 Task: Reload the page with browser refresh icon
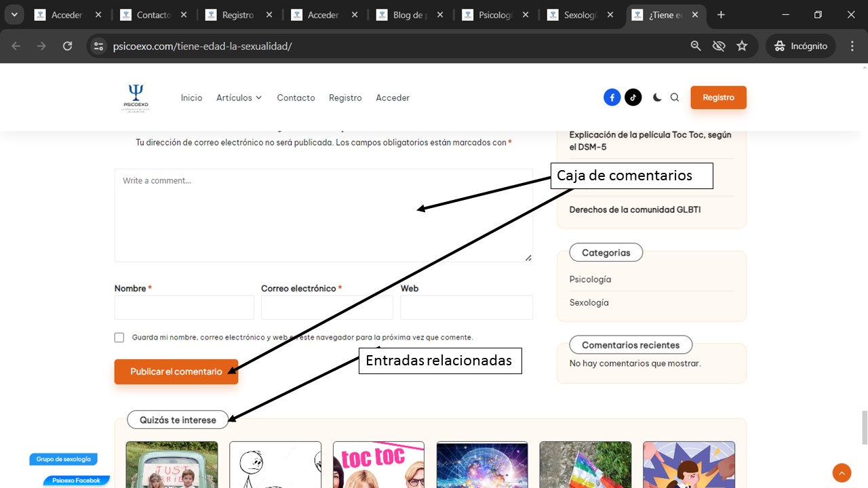click(x=67, y=46)
